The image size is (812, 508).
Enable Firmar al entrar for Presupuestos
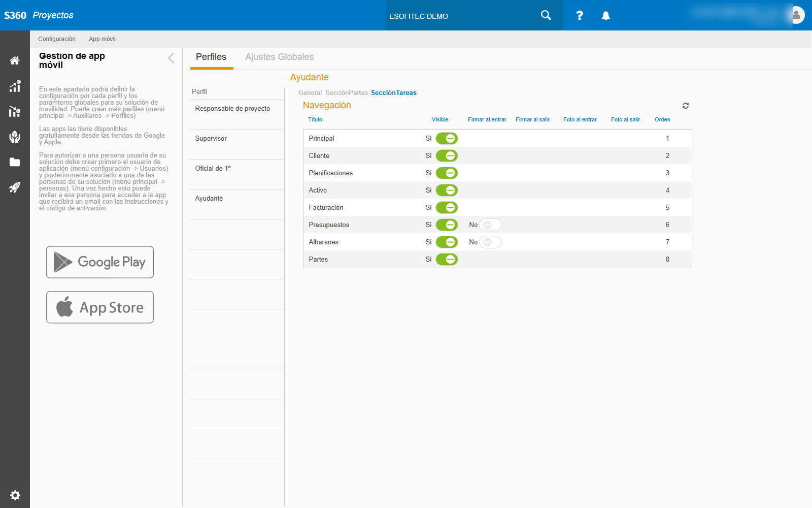pyautogui.click(x=490, y=225)
